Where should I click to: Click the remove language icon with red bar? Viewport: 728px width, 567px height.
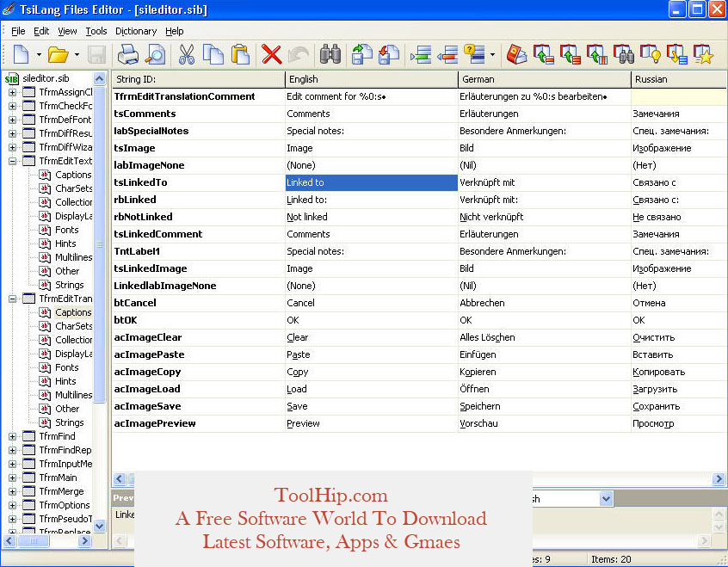[447, 55]
